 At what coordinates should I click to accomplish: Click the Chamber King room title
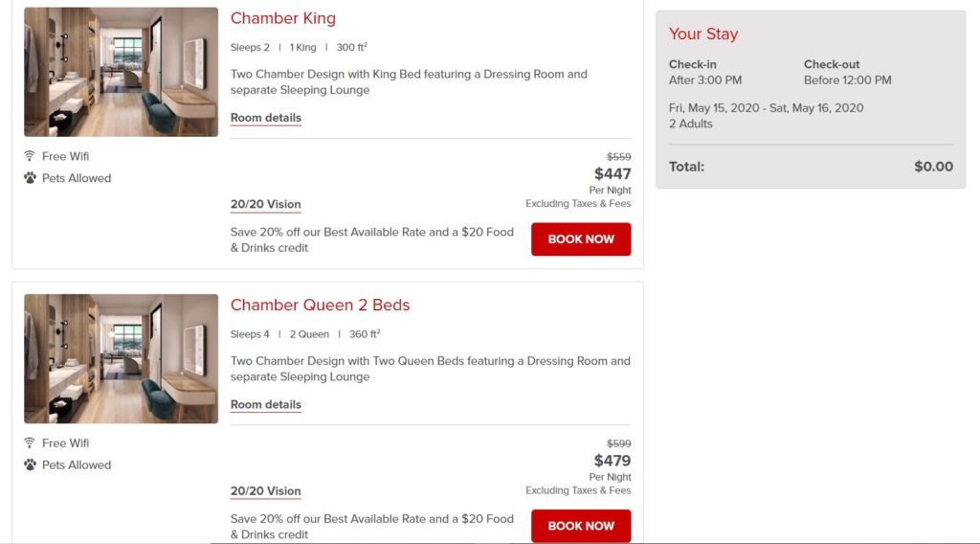283,18
